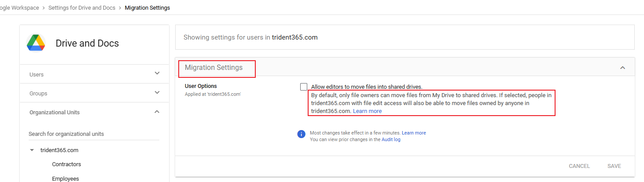The image size is (644, 182).
Task: Click the Migration Settings breadcrumb
Action: (147, 8)
